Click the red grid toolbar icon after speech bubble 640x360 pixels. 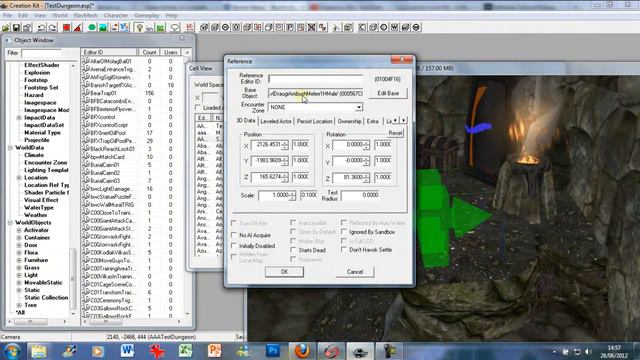(x=189, y=27)
